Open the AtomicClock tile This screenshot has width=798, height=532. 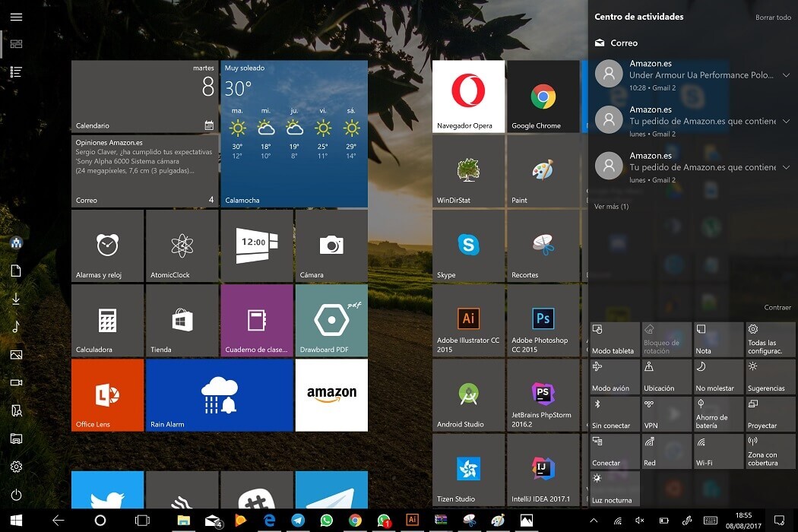(x=182, y=246)
